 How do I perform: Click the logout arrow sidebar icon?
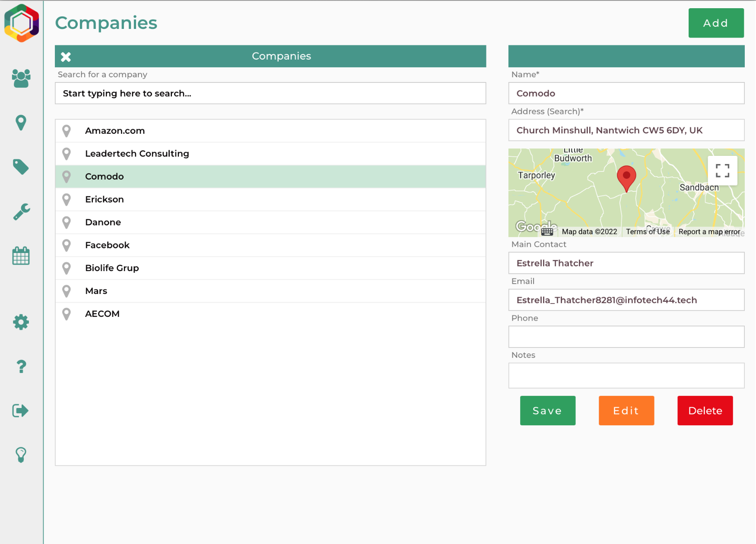(x=20, y=411)
